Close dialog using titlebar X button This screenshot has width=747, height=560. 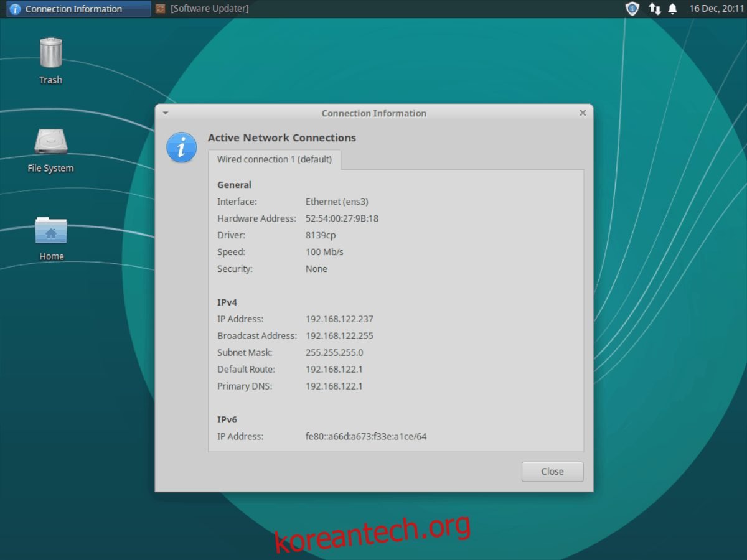pyautogui.click(x=582, y=113)
